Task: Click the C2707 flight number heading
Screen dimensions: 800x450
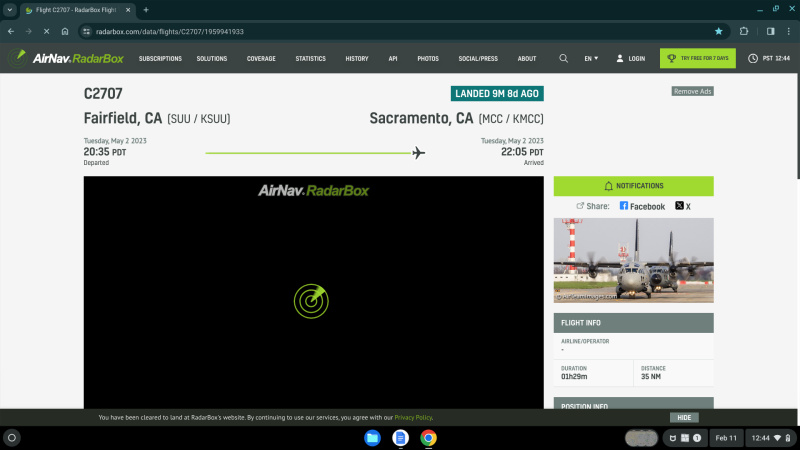Action: click(103, 93)
